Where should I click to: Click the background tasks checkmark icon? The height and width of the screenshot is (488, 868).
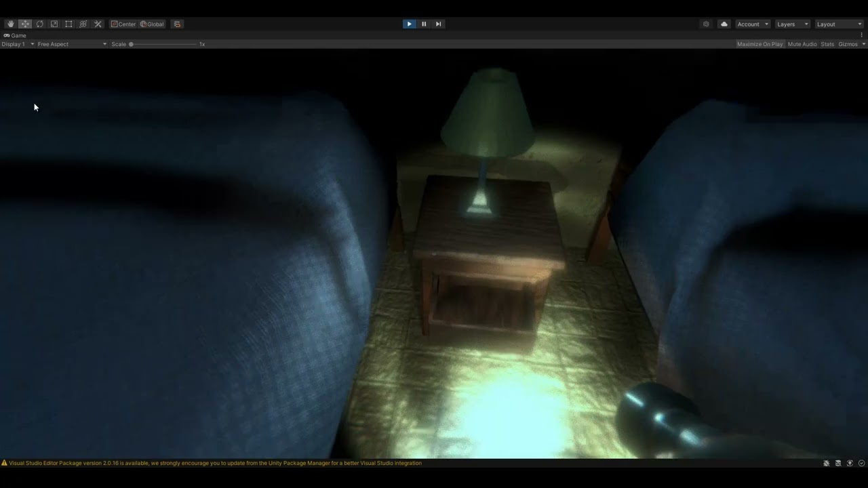[x=861, y=464]
